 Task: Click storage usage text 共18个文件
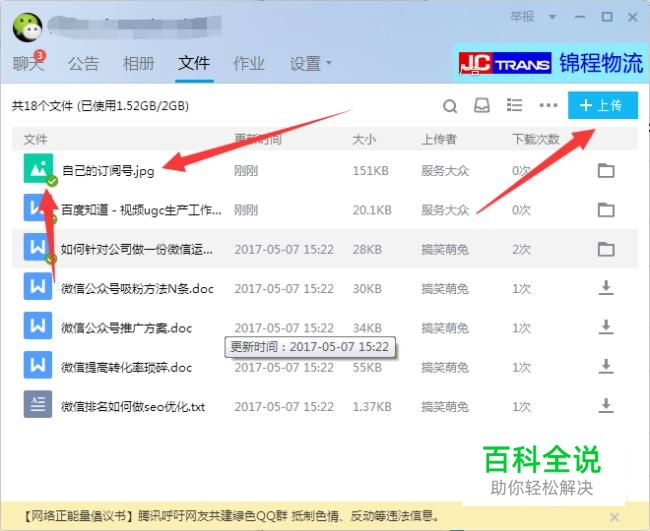click(x=100, y=106)
